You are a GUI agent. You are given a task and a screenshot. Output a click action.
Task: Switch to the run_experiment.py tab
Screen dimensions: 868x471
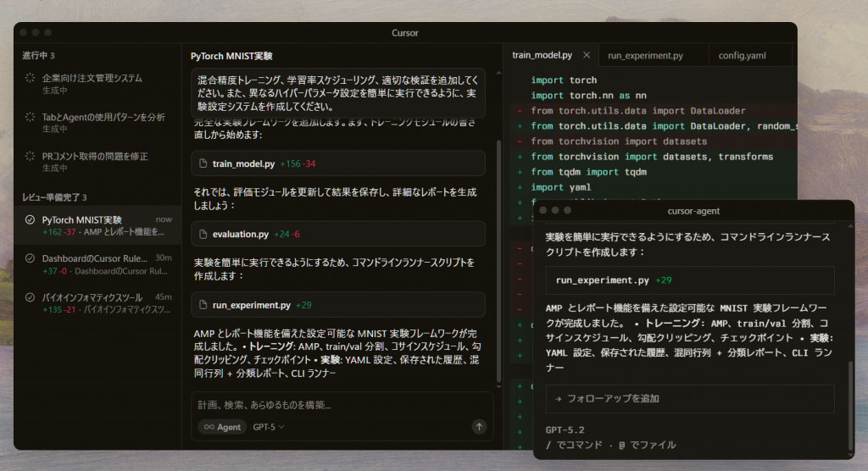tap(645, 56)
